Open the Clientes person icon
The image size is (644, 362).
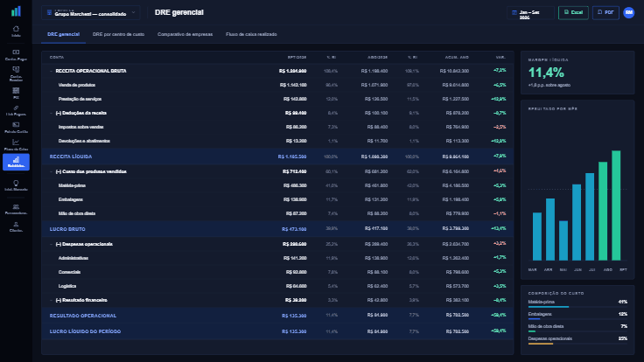[x=16, y=227]
